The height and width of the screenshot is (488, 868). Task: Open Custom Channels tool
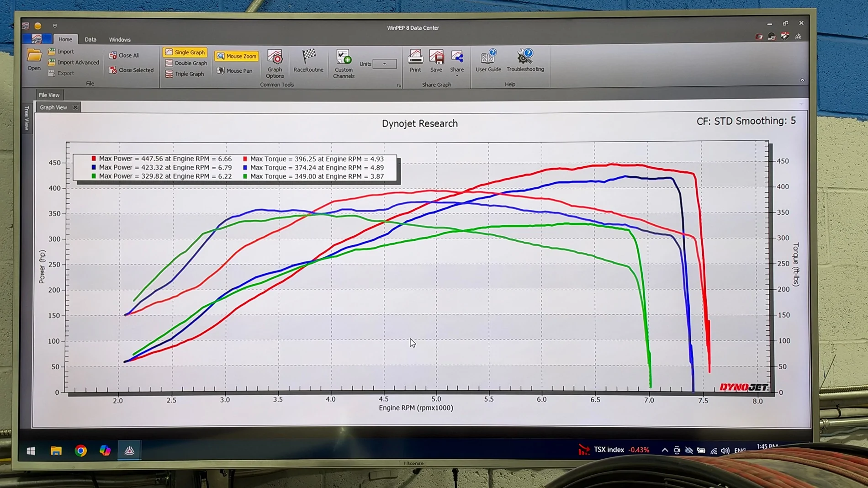coord(344,64)
